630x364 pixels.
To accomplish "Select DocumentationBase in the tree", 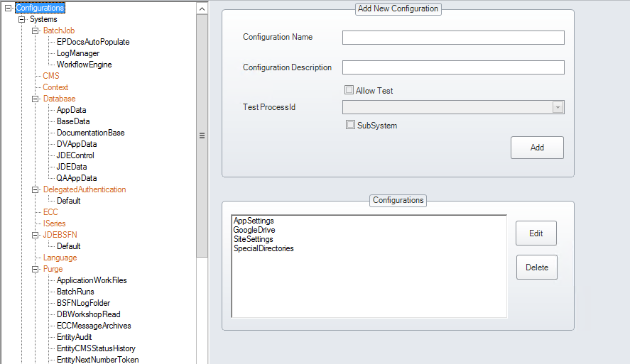I will (x=90, y=133).
